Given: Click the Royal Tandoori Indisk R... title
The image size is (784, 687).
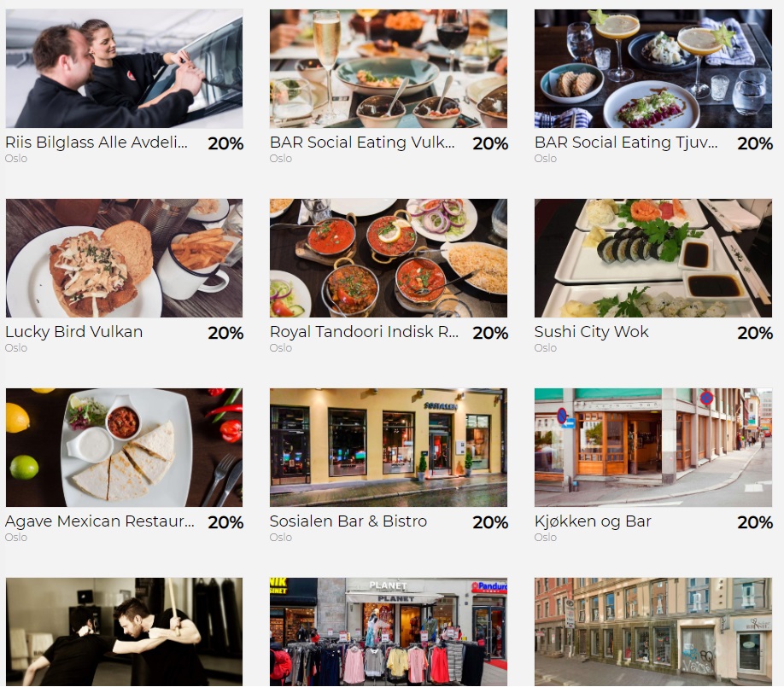Looking at the screenshot, I should (364, 332).
